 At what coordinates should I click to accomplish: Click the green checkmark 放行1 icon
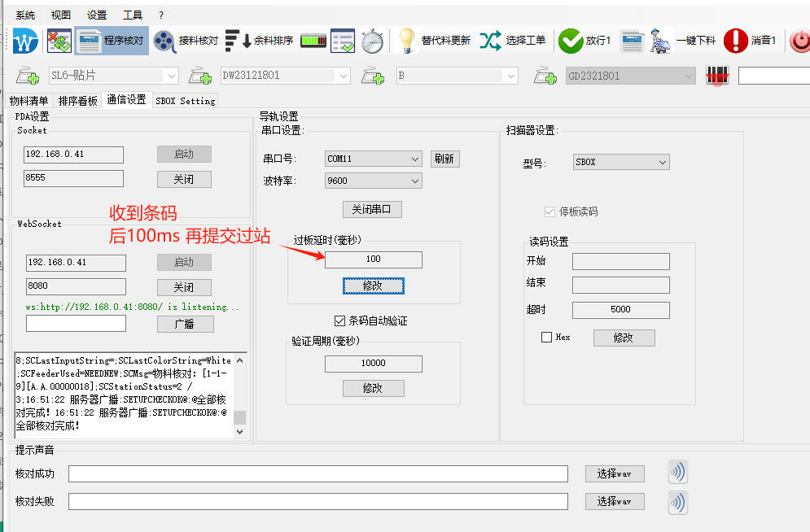pyautogui.click(x=571, y=40)
